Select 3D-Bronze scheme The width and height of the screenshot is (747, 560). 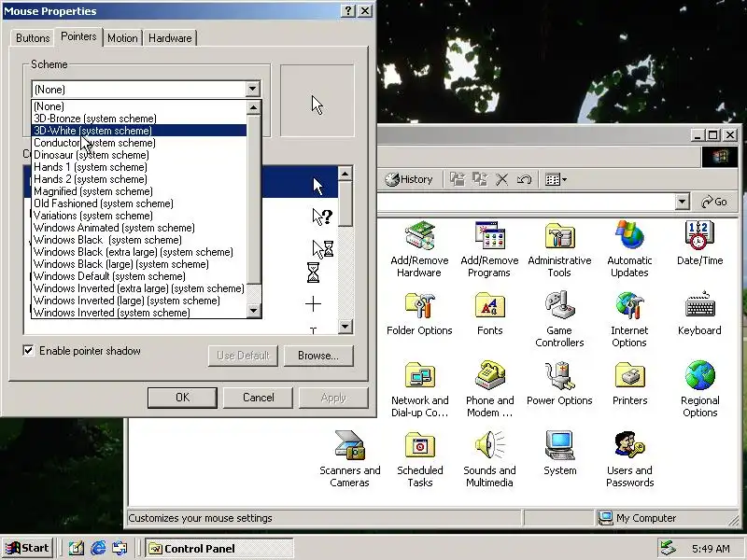139,119
